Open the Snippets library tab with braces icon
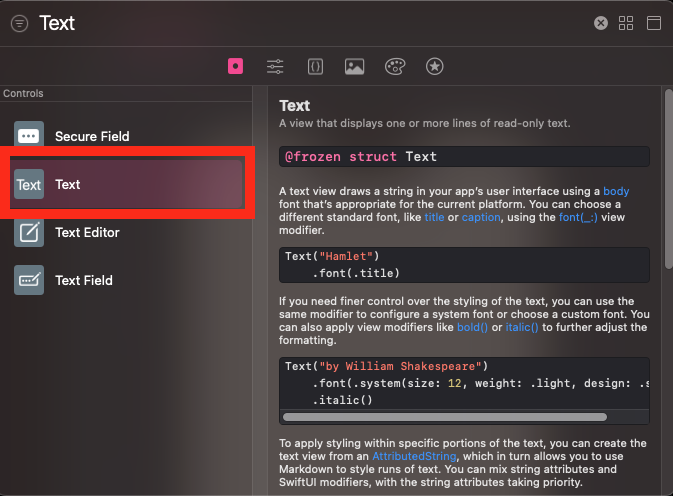 [315, 67]
